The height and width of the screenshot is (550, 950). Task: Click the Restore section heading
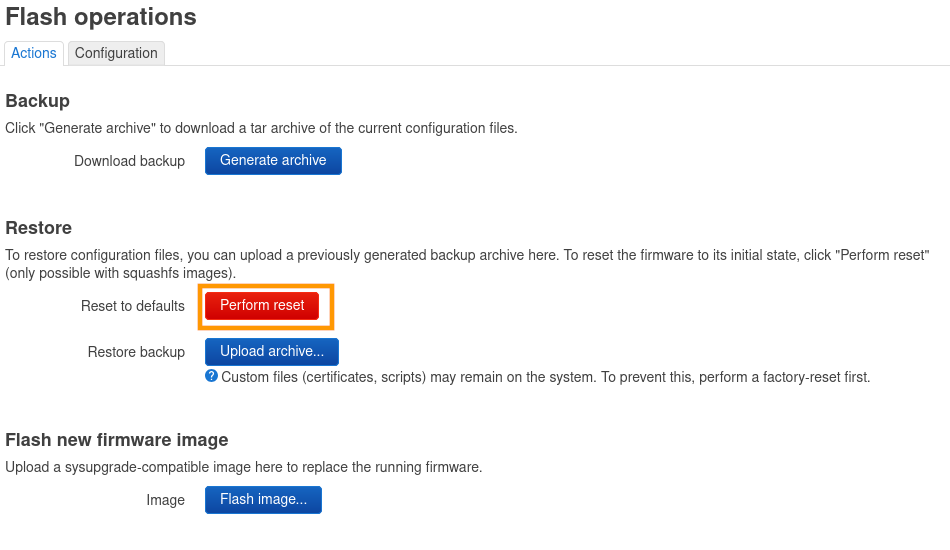(x=39, y=228)
